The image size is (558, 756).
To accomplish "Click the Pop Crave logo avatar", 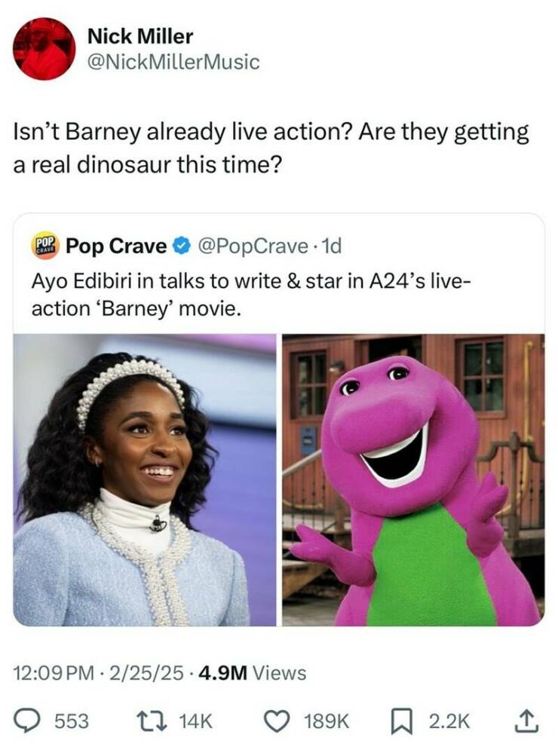I will (44, 246).
